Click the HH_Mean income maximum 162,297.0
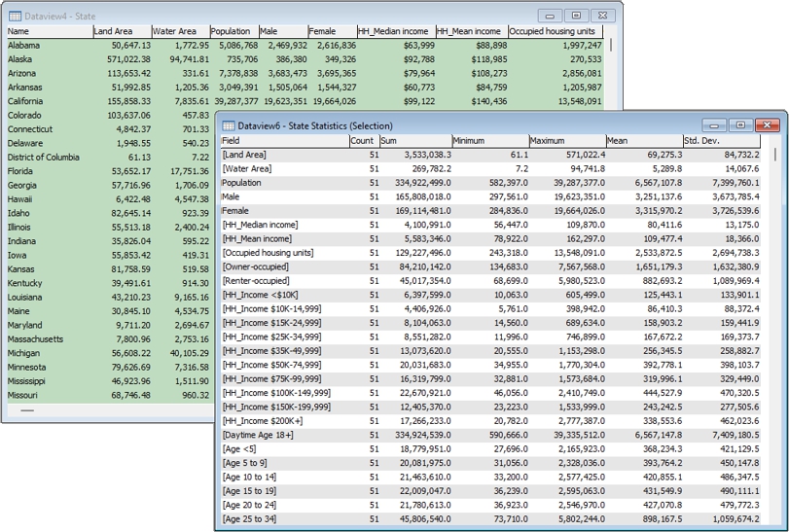This screenshot has height=532, width=789. pos(586,239)
